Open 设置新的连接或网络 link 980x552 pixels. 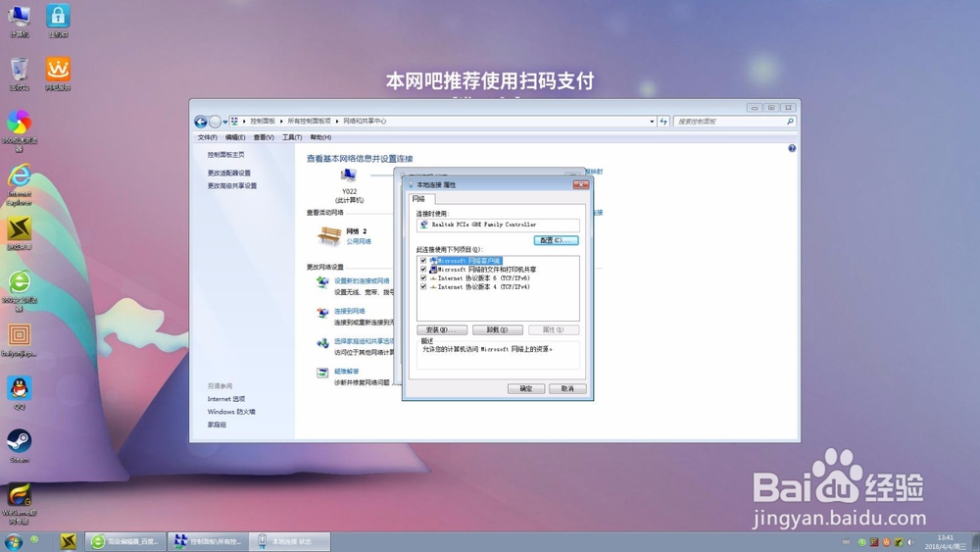[362, 281]
